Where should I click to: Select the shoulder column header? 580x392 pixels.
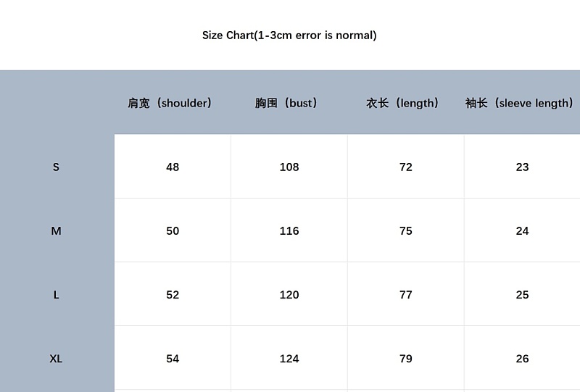(170, 103)
